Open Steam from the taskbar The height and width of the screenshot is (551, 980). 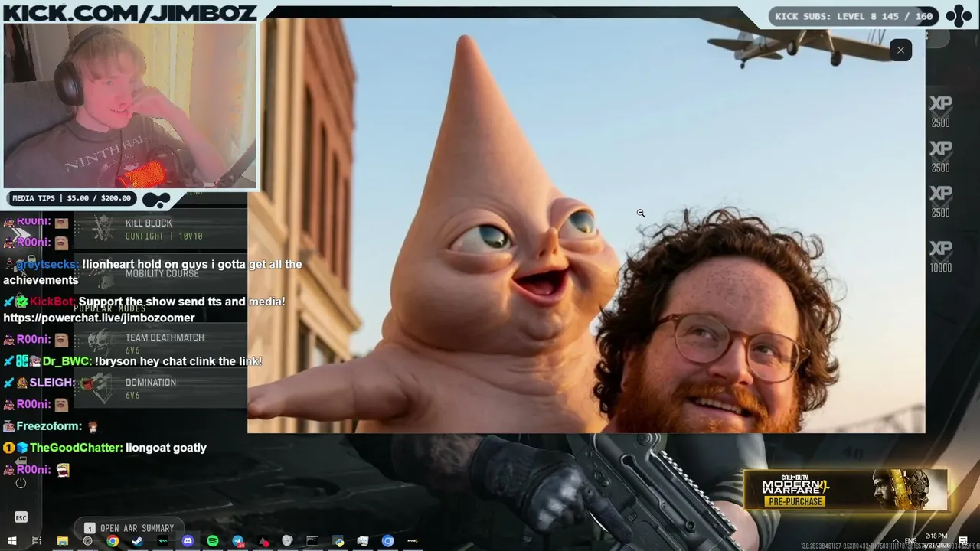[x=137, y=541]
